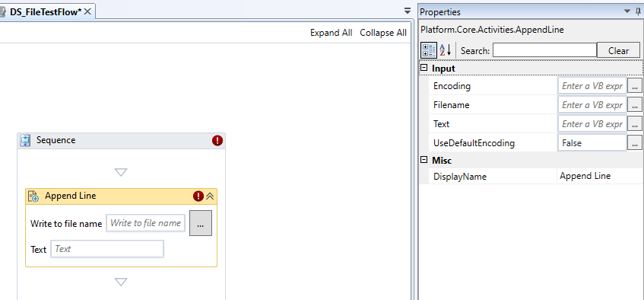This screenshot has width=644, height=300.
Task: Open expression editor for UseDefaultEncoding
Action: point(635,143)
